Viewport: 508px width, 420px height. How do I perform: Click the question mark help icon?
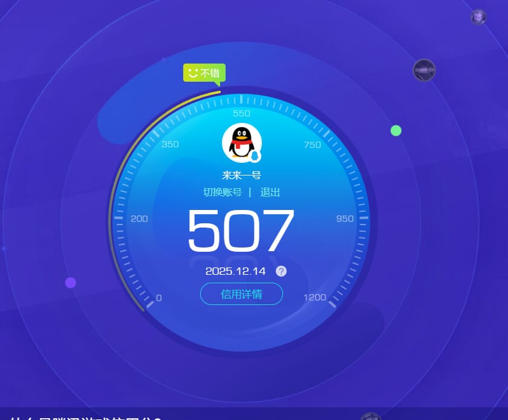click(281, 271)
